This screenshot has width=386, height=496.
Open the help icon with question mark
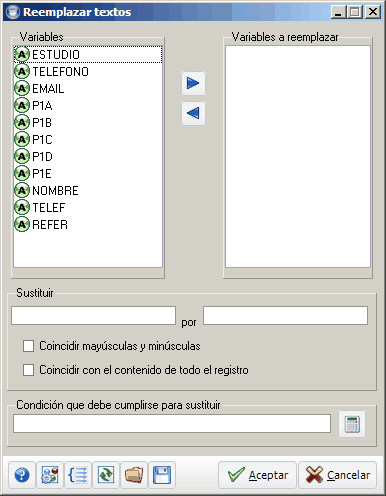click(x=22, y=475)
